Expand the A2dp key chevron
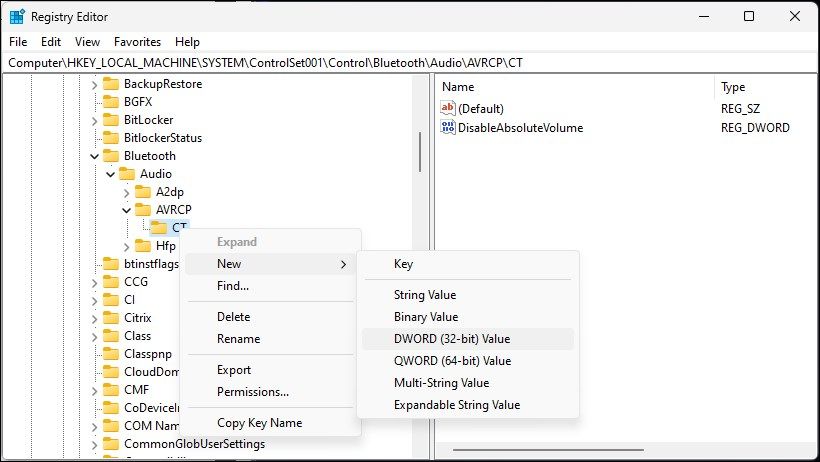This screenshot has width=820, height=462. click(126, 192)
